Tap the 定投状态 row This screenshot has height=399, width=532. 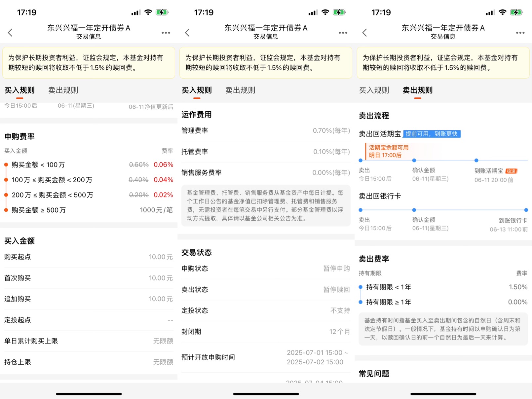tap(266, 310)
